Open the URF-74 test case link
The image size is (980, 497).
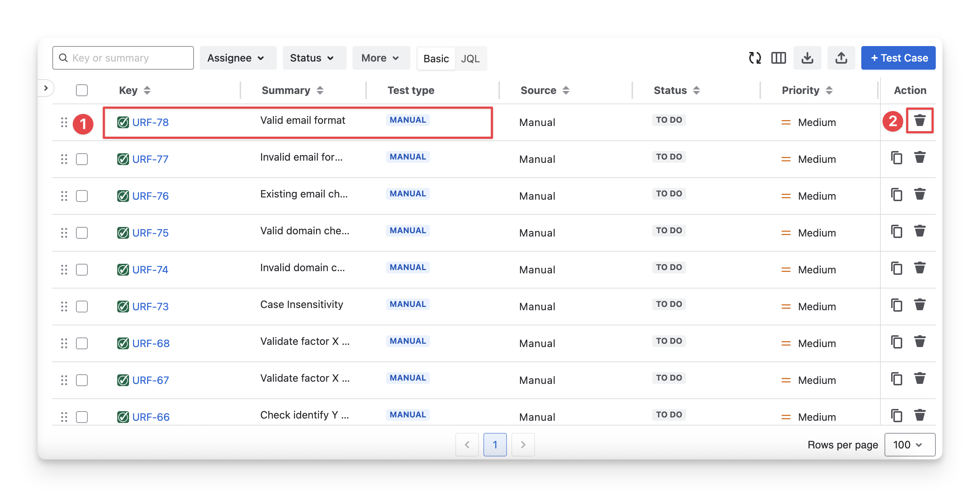pos(150,270)
